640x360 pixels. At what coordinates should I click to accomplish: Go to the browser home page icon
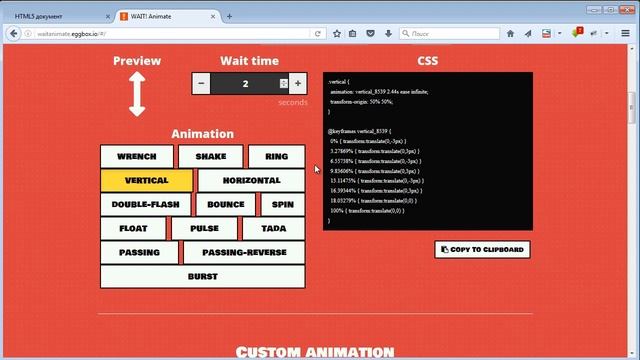510,33
